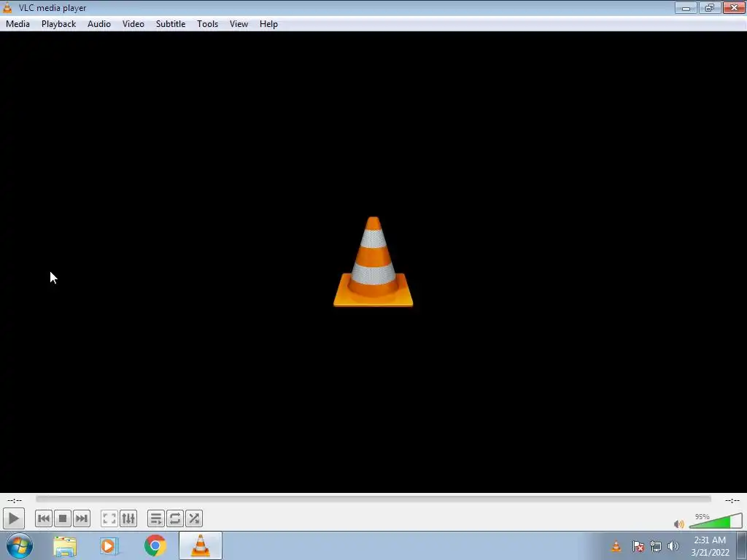Open the Tools menu
Screen dimensions: 747x560
208,24
